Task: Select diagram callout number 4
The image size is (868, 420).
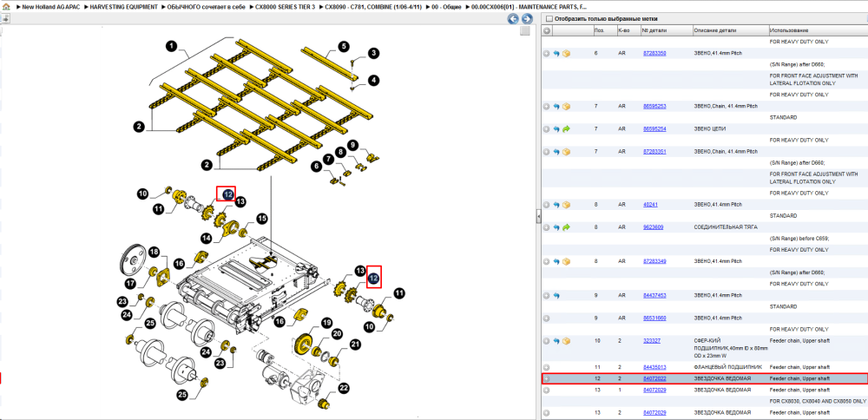Action: tap(374, 81)
